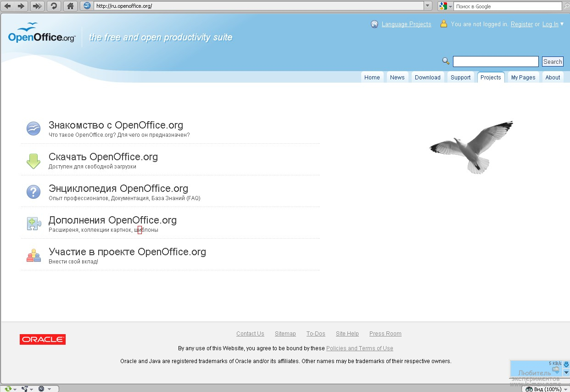
Task: Open the dropdown beside the green sync icon
Action: click(15, 389)
